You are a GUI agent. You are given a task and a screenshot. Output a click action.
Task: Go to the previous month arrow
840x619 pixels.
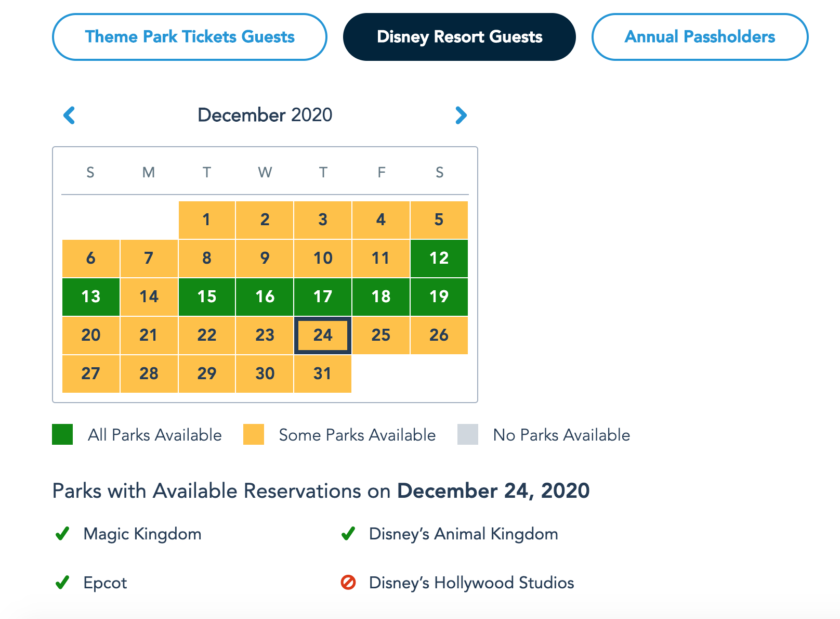click(x=69, y=115)
